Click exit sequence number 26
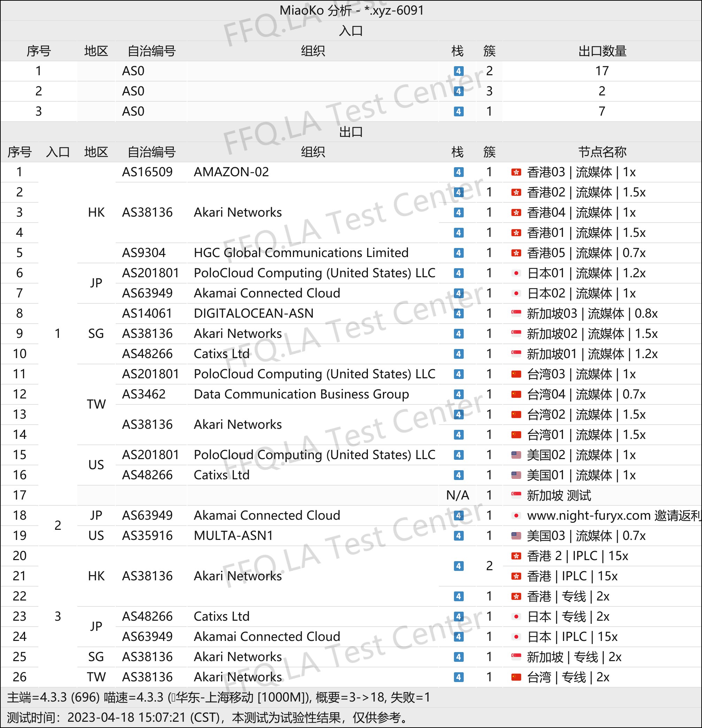 (19, 677)
